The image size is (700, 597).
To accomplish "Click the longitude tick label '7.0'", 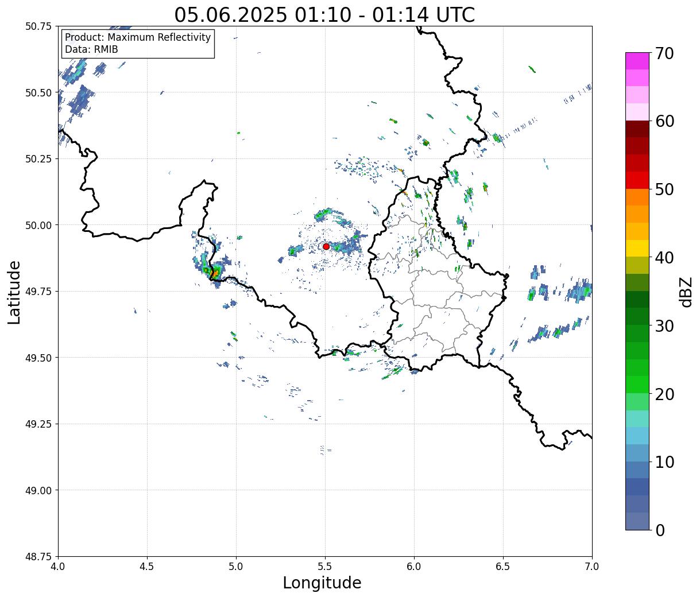I will (x=592, y=567).
